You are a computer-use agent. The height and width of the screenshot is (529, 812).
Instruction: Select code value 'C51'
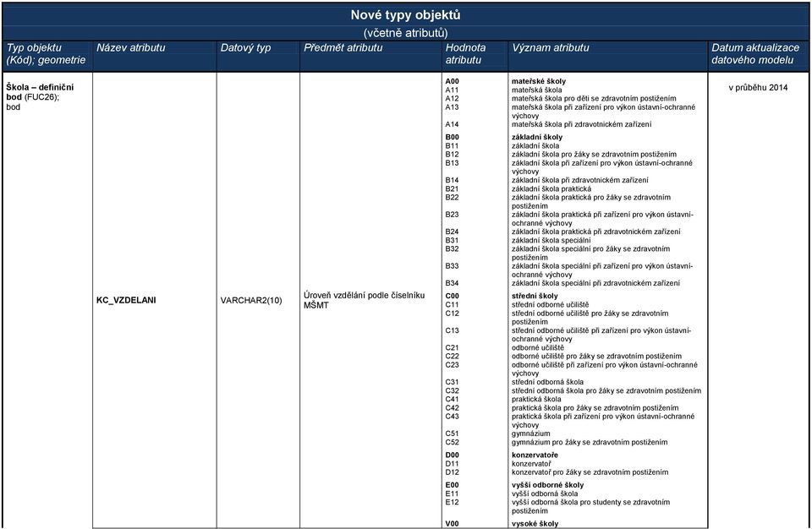coord(452,434)
